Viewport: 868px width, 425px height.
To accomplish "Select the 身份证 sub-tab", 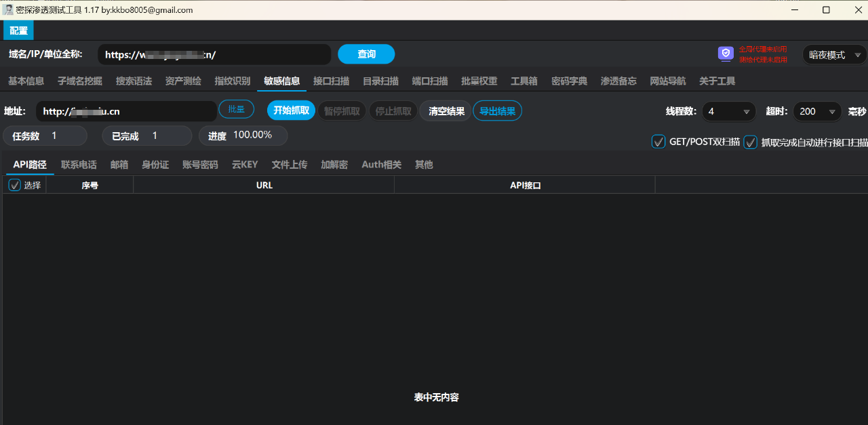I will point(155,165).
